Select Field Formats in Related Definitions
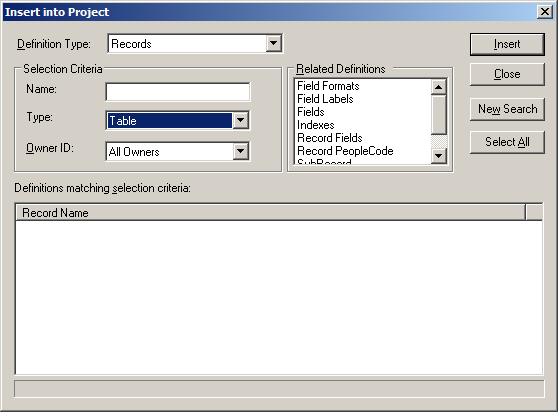 pos(328,86)
